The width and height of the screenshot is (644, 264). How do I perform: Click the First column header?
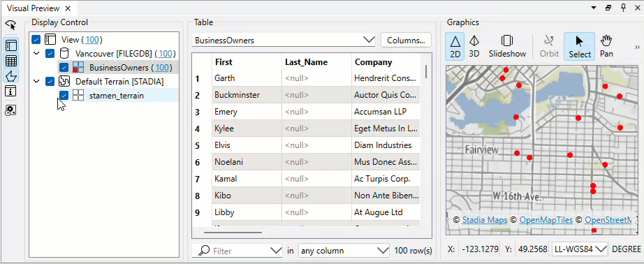[247, 62]
